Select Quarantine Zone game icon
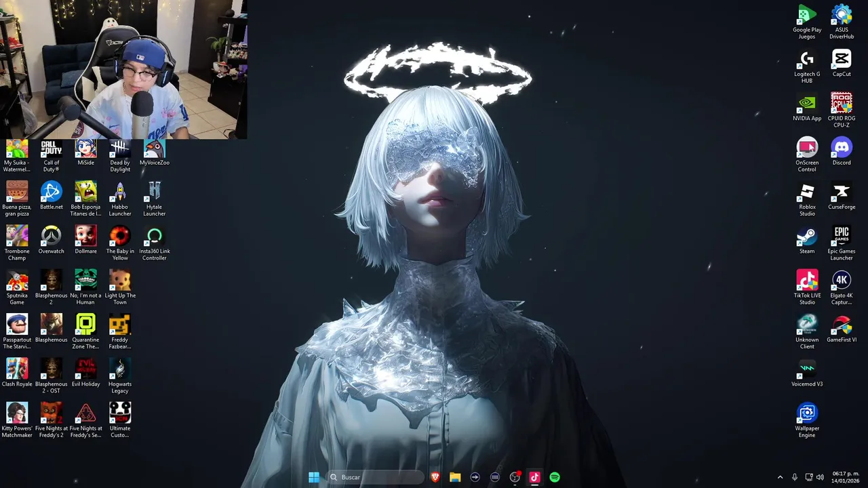 click(x=85, y=332)
